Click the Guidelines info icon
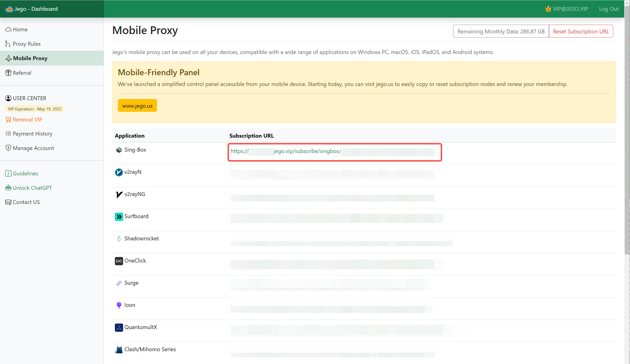This screenshot has width=630, height=364. 8,173
